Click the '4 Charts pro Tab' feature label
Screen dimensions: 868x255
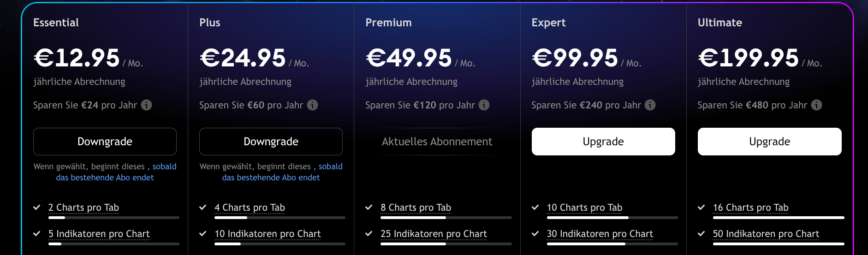pos(250,208)
